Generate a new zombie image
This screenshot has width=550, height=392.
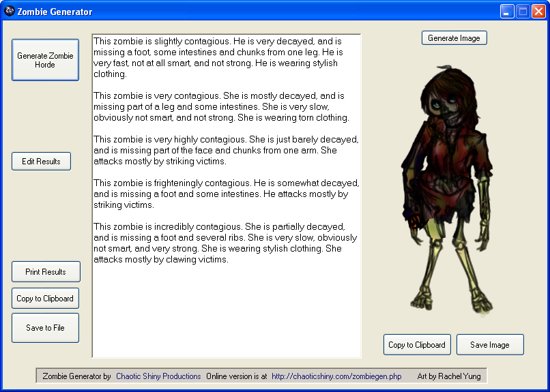tap(454, 38)
